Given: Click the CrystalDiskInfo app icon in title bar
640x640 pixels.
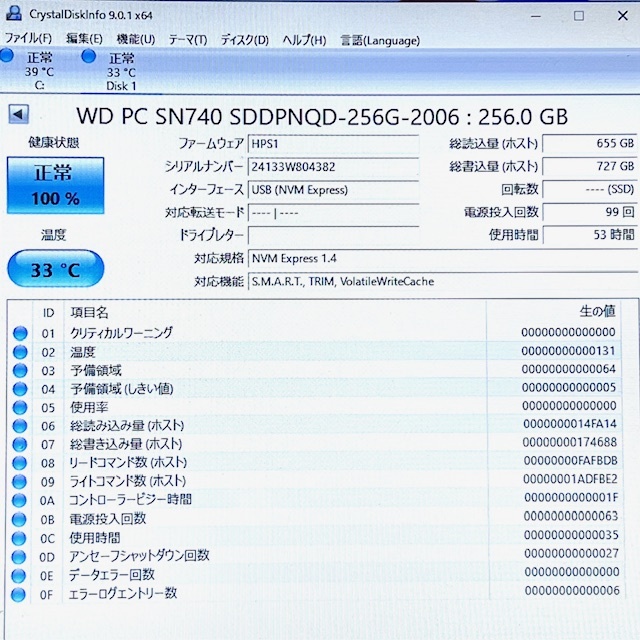Looking at the screenshot, I should (x=13, y=16).
